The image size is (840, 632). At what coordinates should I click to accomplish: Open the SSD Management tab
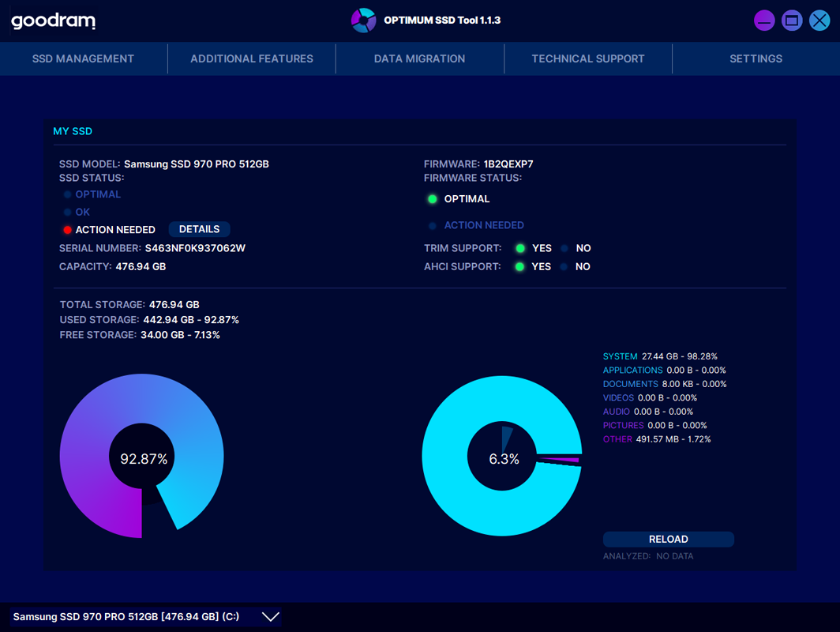click(83, 58)
